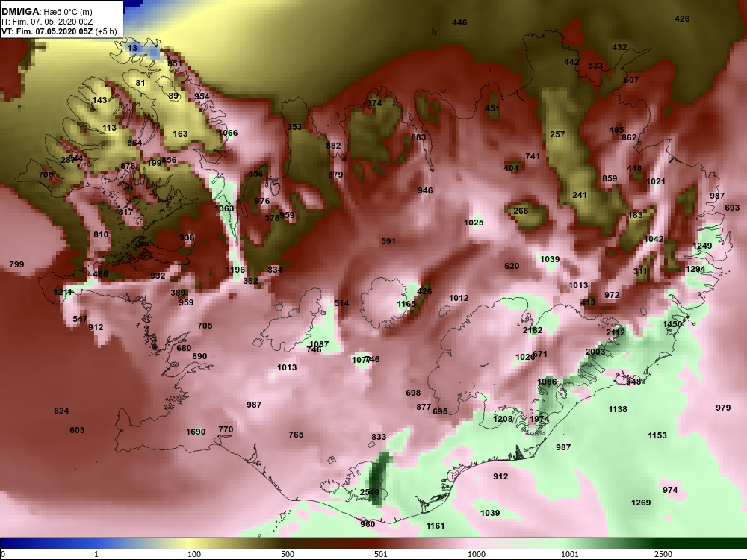Click the map value 1153
This screenshot has height=560, width=747.
657,435
